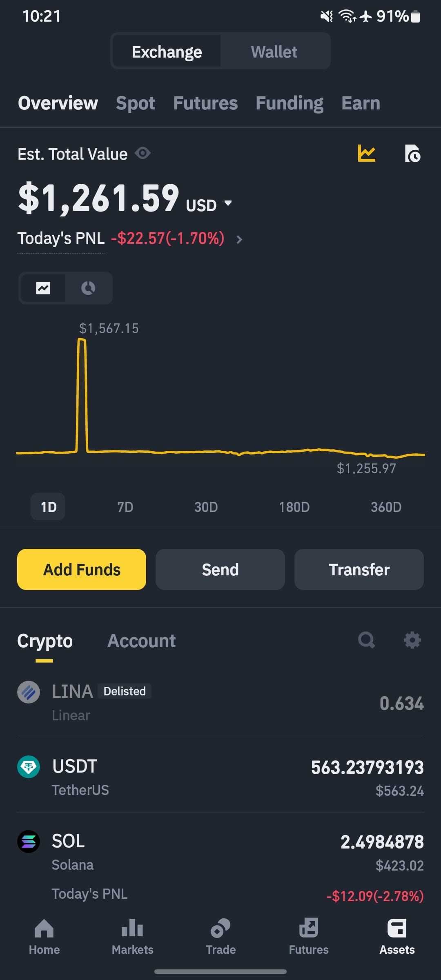Switch to the Spot tab
This screenshot has height=980, width=441.
coord(135,103)
